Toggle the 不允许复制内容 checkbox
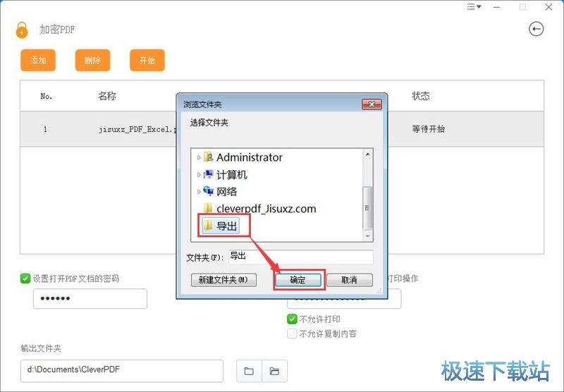 point(292,333)
